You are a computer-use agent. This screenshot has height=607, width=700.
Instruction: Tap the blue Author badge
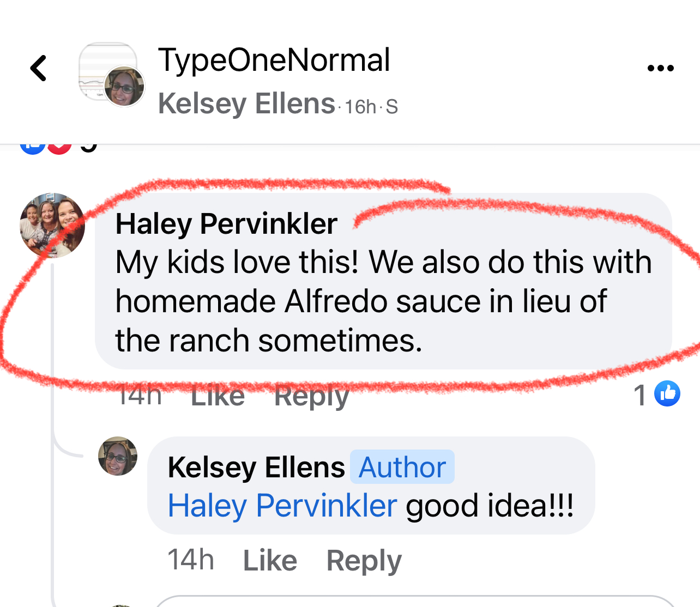402,468
